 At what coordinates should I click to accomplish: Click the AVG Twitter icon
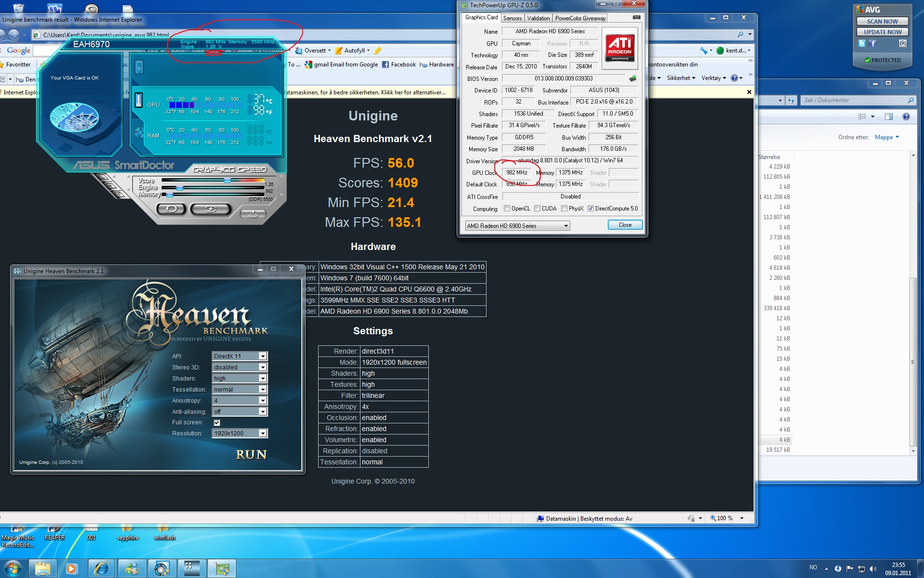point(861,43)
